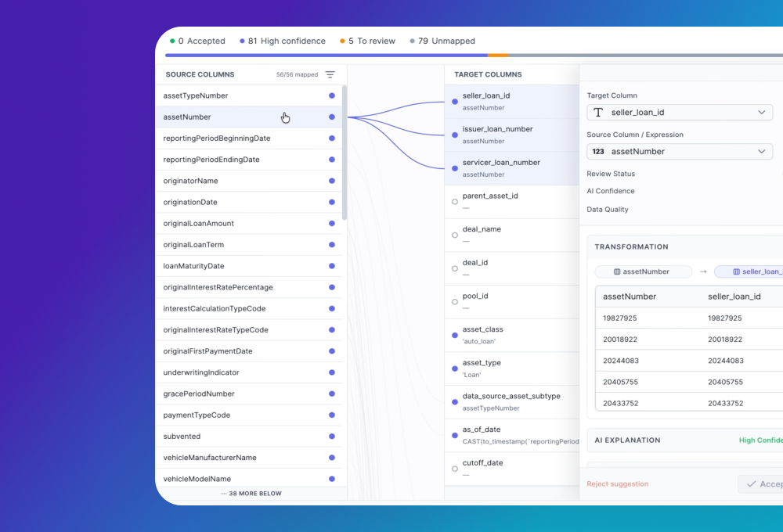Select the reportingPeriodEndingDate source column
Image resolution: width=783 pixels, height=532 pixels.
point(249,160)
